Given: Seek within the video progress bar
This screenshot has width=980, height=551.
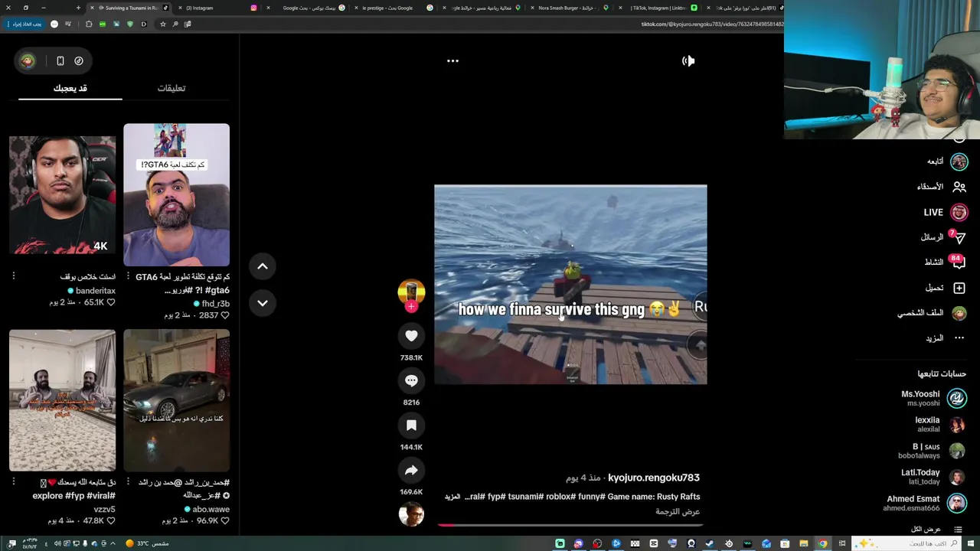Looking at the screenshot, I should [570, 525].
